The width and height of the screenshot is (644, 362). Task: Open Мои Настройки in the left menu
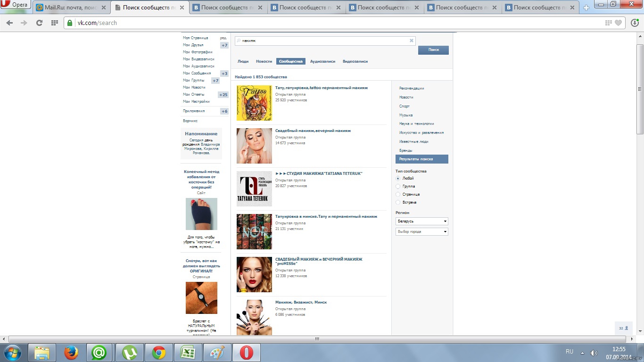tap(196, 101)
